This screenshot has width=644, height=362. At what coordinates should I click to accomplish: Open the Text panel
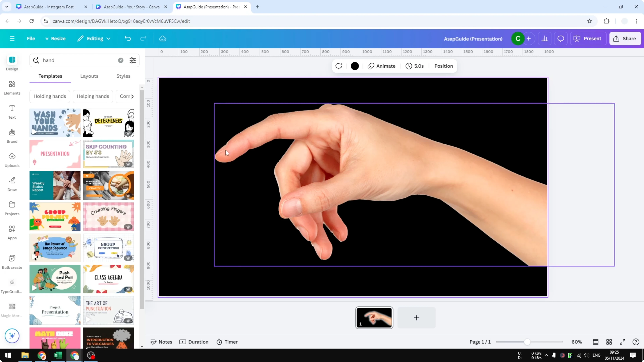click(12, 111)
